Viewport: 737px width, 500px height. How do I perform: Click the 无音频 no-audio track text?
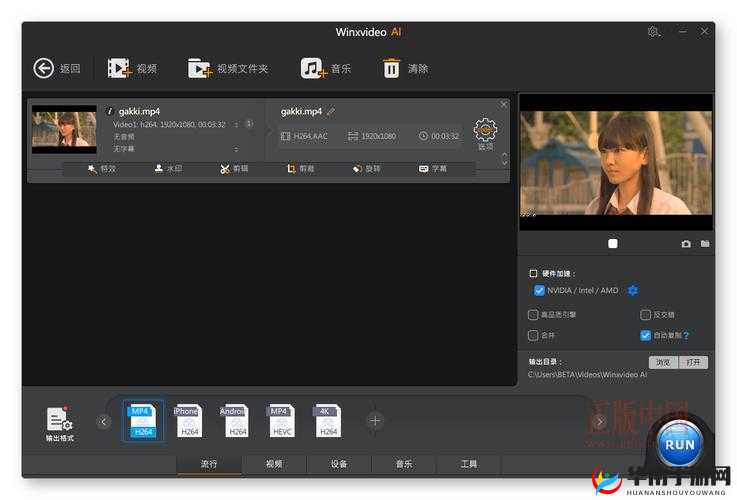pos(124,137)
